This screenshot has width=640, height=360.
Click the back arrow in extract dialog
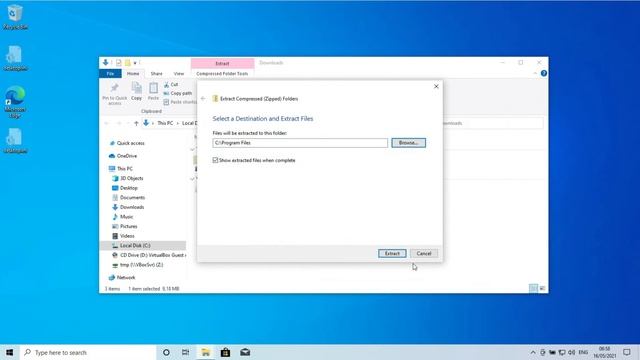203,99
